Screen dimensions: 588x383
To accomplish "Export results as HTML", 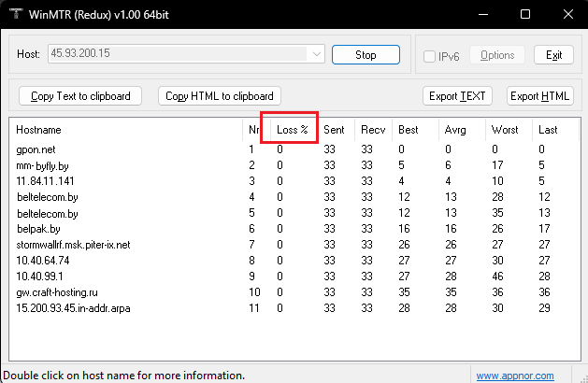I will tap(540, 96).
